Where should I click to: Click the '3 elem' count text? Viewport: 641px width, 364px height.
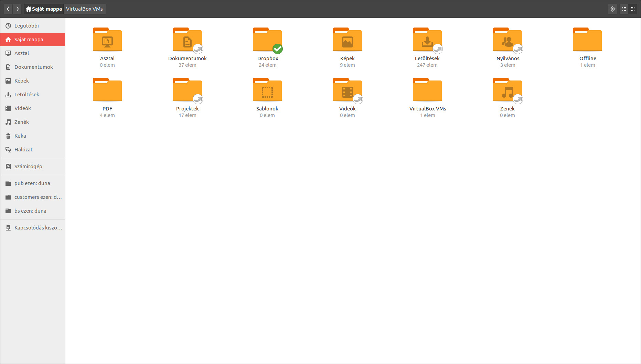point(508,65)
